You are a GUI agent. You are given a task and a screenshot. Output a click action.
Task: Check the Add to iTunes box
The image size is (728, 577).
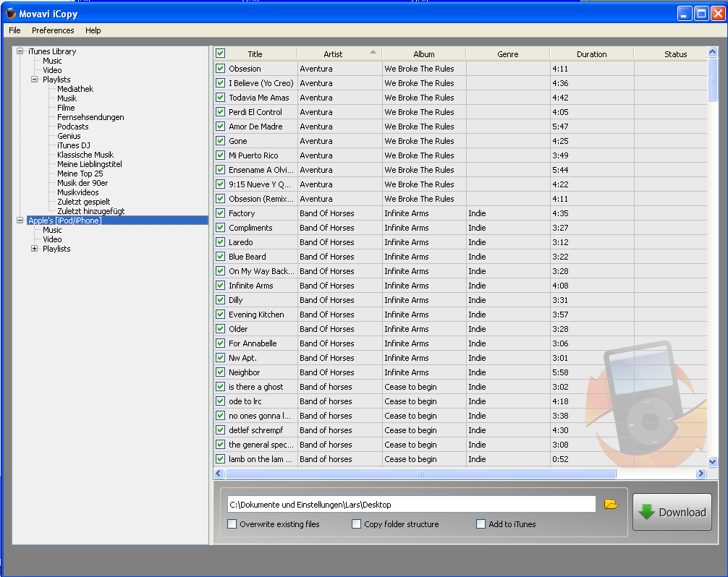(481, 524)
